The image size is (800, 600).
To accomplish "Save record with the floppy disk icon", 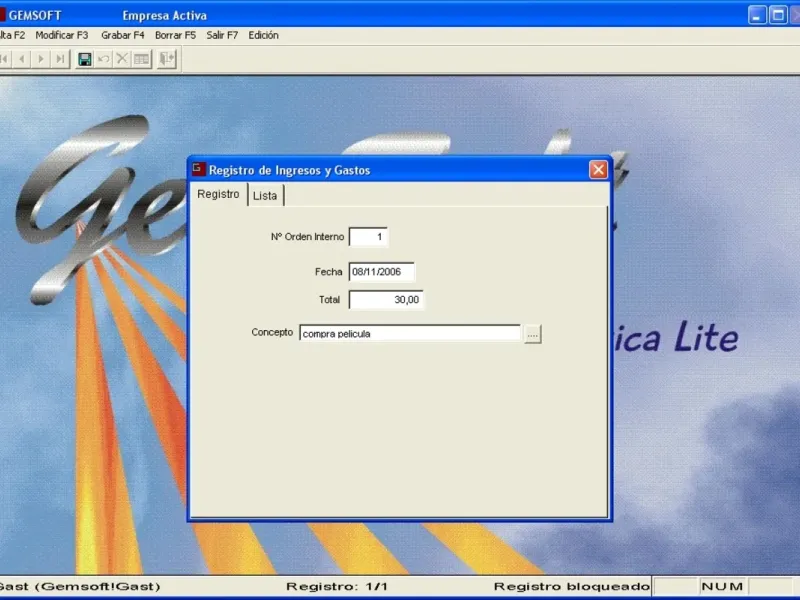I will pyautogui.click(x=85, y=59).
